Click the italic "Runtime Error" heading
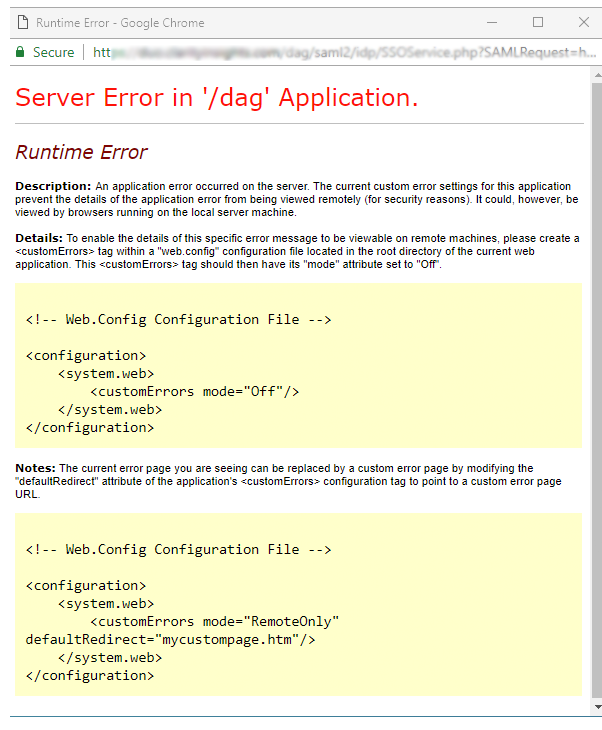The image size is (602, 730). 81,152
